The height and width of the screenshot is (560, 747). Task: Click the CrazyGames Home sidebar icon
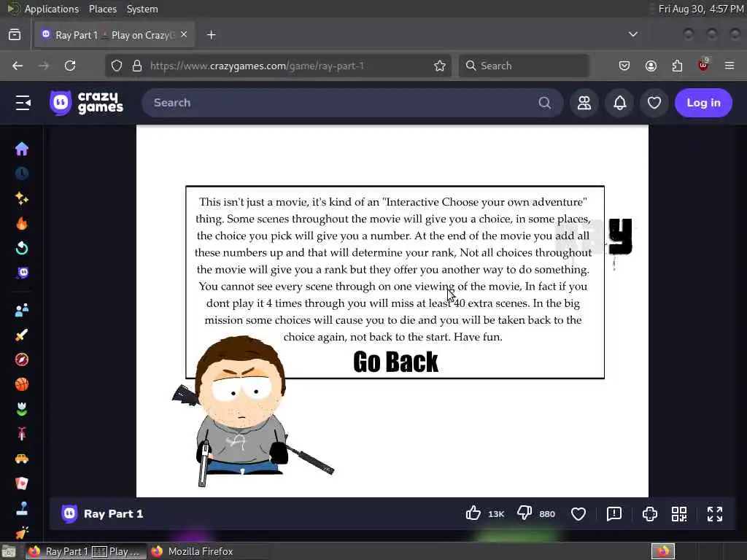(x=21, y=149)
